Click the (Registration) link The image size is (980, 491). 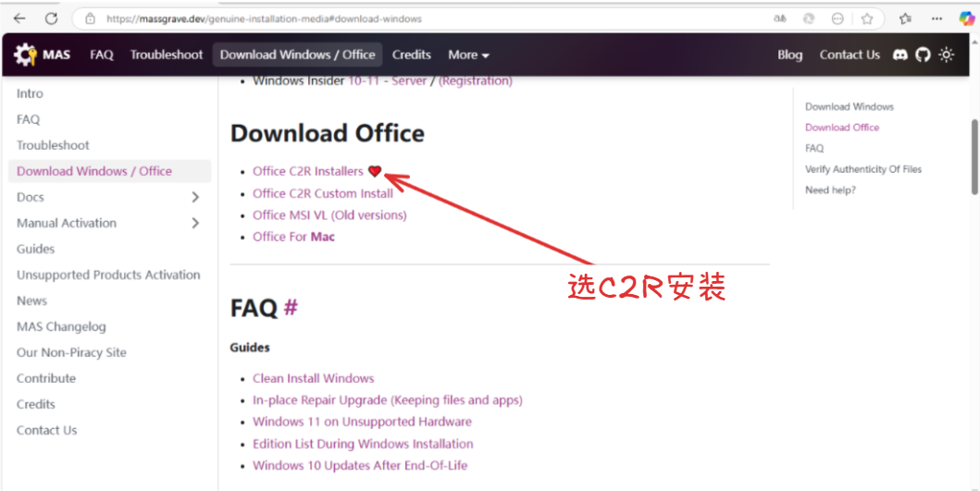(476, 81)
